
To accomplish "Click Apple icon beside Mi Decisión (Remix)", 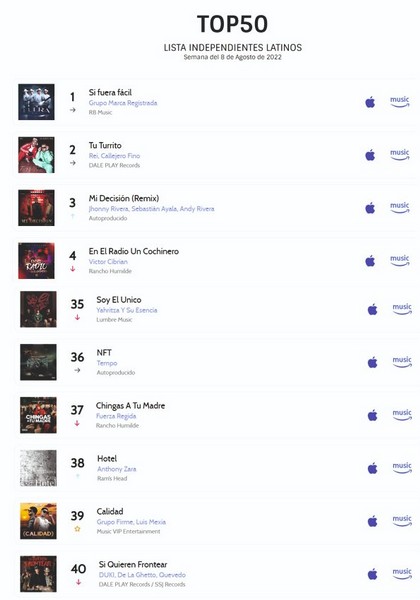I will [x=370, y=208].
